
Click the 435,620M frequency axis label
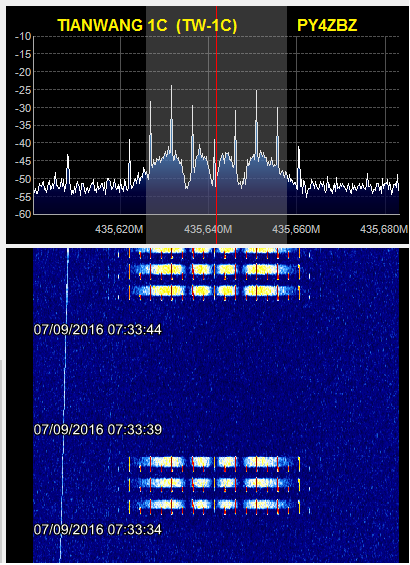pos(119,230)
